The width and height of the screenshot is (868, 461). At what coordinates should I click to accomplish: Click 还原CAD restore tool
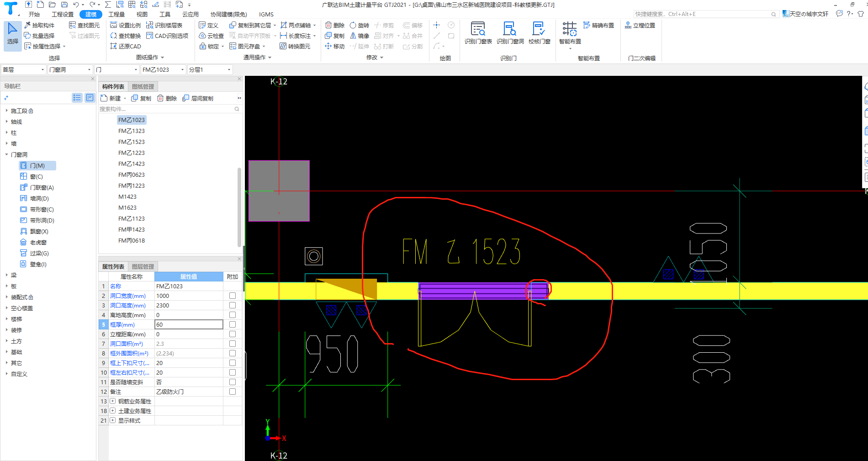click(126, 46)
